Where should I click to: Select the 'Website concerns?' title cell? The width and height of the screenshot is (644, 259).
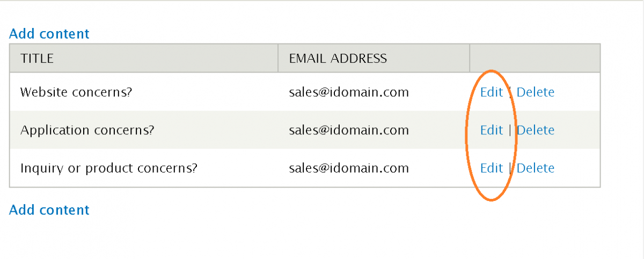pos(76,92)
